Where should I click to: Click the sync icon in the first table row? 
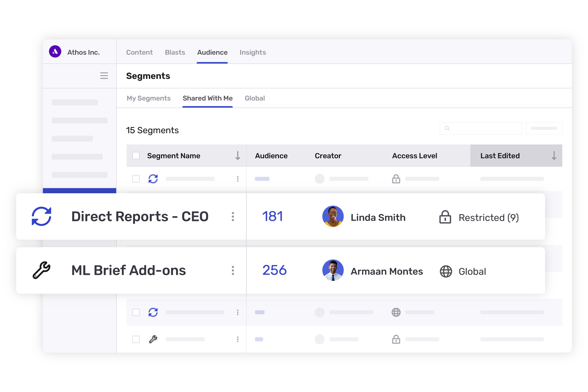pos(153,179)
